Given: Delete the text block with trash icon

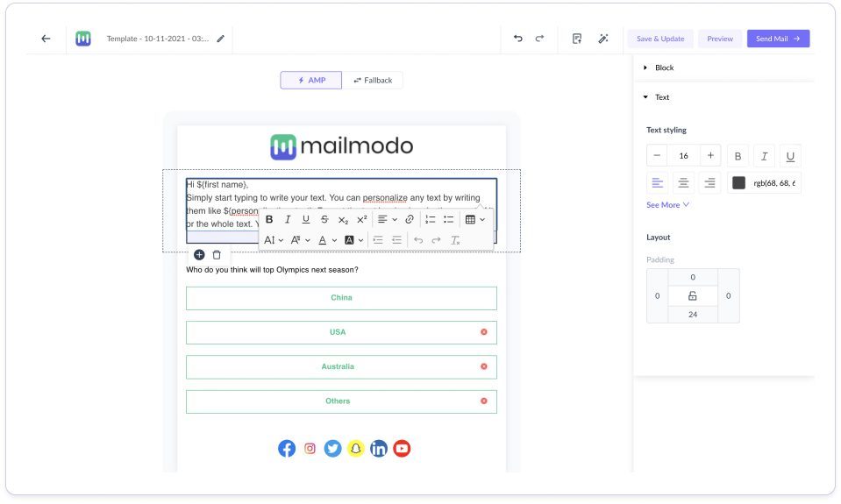Looking at the screenshot, I should point(217,255).
